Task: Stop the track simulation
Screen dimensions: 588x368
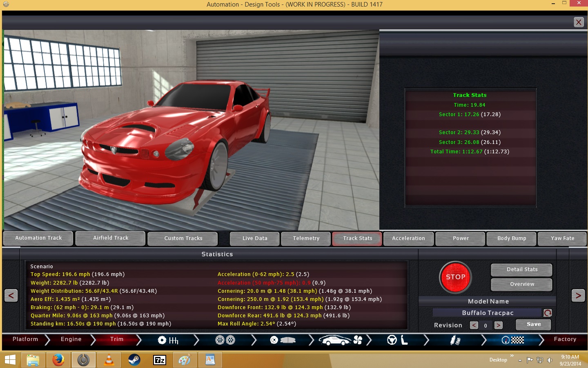Action: point(456,277)
